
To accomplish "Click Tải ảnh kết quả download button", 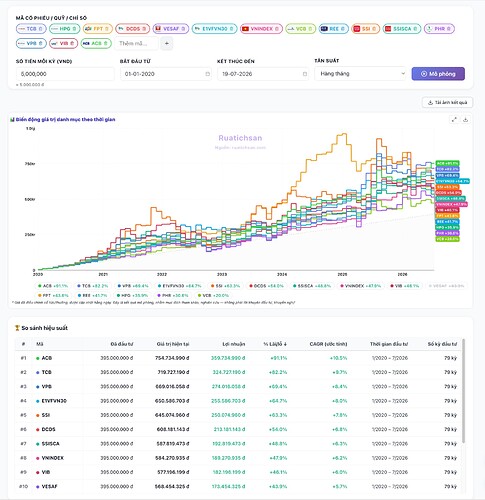I will pos(447,102).
